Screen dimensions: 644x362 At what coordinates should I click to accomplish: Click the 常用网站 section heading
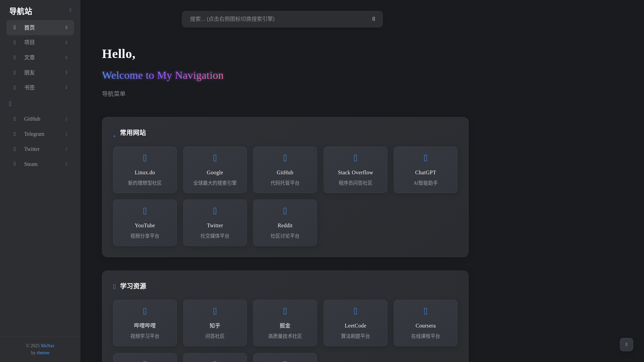click(x=133, y=133)
